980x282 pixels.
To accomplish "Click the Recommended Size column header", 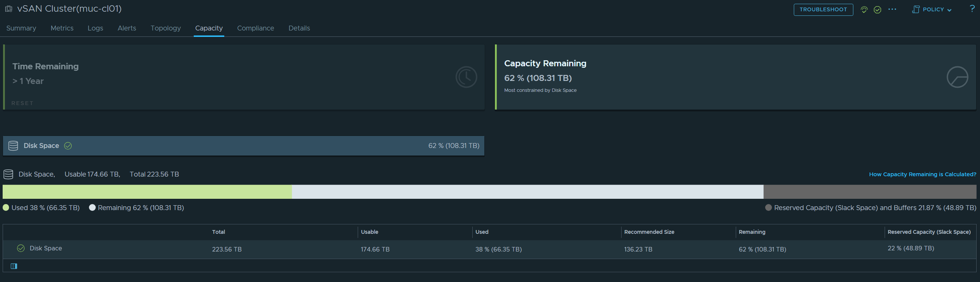I will pos(649,232).
